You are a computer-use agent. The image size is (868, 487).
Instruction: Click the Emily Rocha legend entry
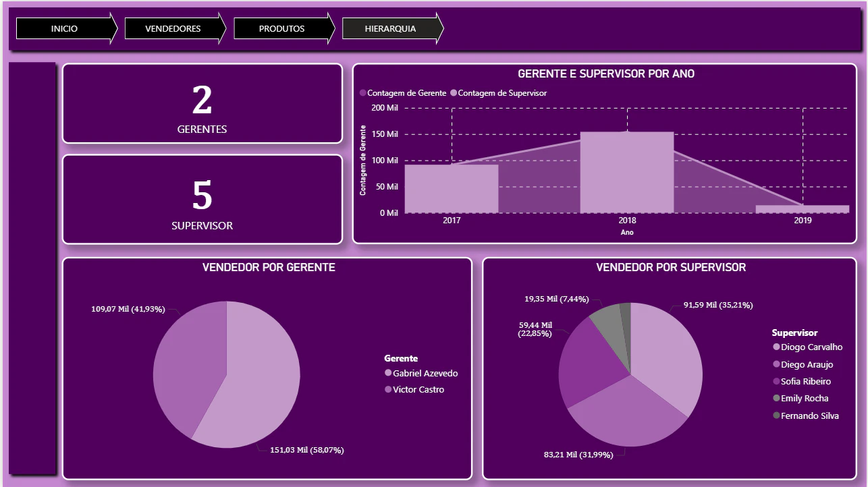[x=801, y=398]
